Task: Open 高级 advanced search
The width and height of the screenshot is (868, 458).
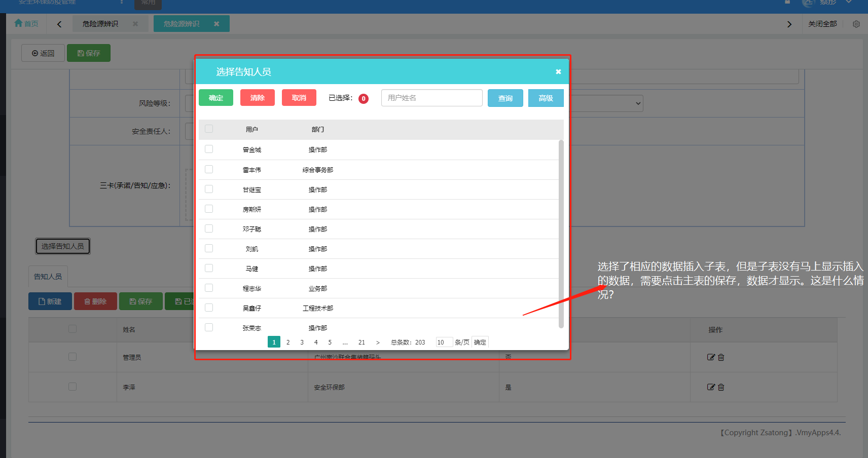Action: (x=546, y=98)
